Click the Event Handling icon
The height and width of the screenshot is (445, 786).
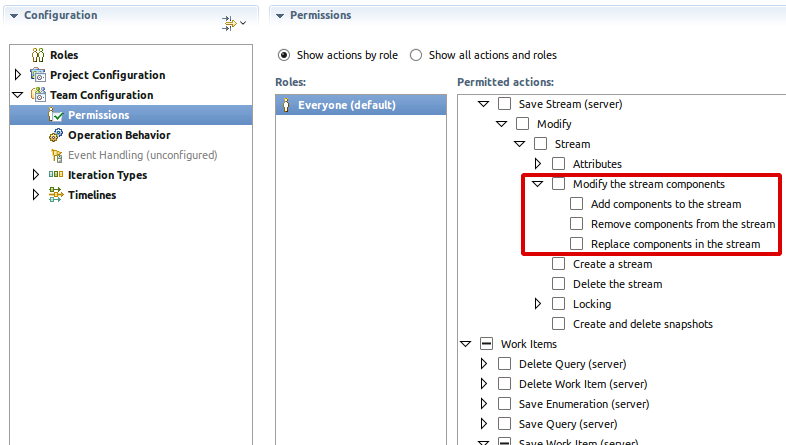tap(56, 155)
